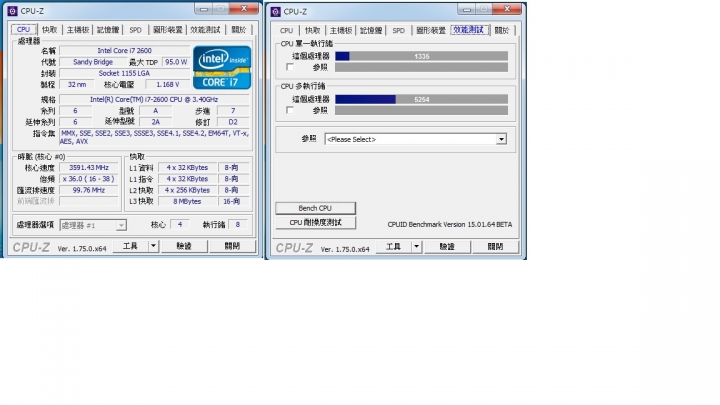Image resolution: width=720 pixels, height=405 pixels.
Task: Click 工具 button in right window
Action: [394, 247]
